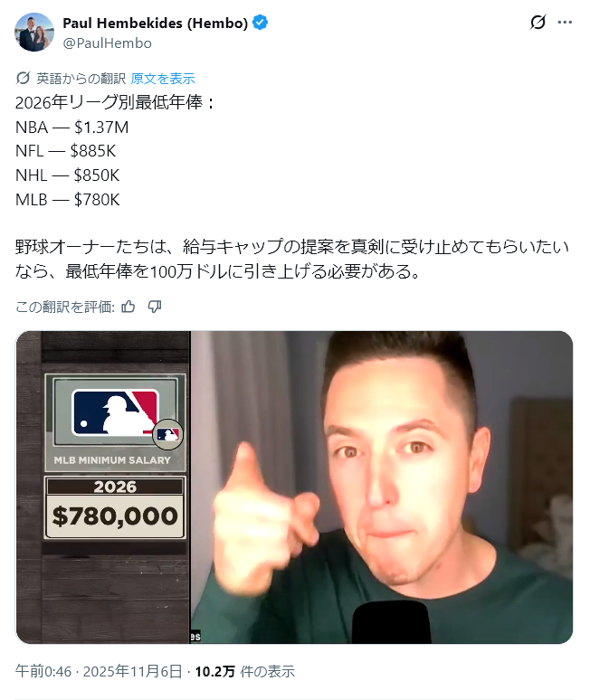
Task: Click the この翻訳を評価 label text
Action: click(65, 307)
